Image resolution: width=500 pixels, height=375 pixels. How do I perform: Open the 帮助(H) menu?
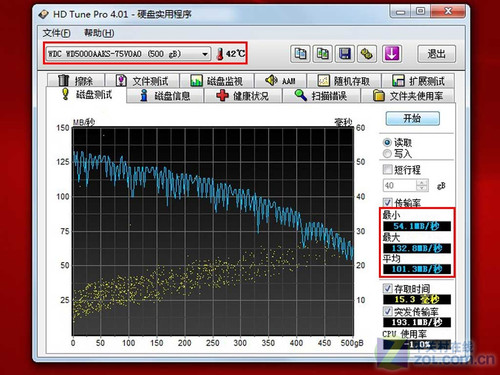pos(99,33)
